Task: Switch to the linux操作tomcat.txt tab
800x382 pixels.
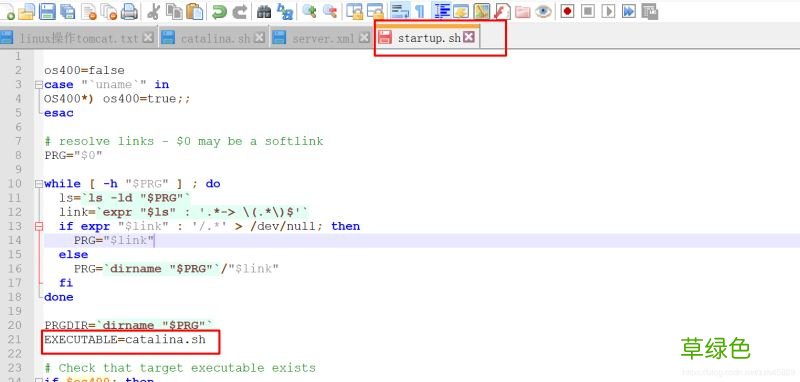Action: coord(79,38)
